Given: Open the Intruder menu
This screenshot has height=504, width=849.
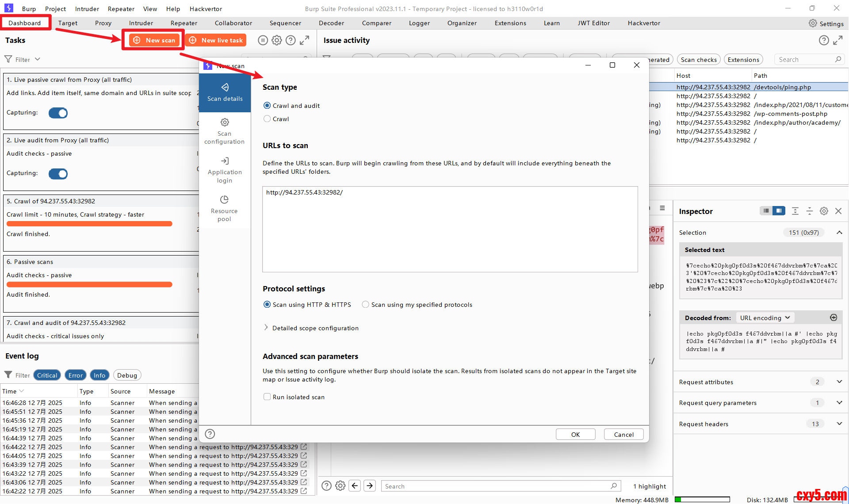Looking at the screenshot, I should (87, 9).
